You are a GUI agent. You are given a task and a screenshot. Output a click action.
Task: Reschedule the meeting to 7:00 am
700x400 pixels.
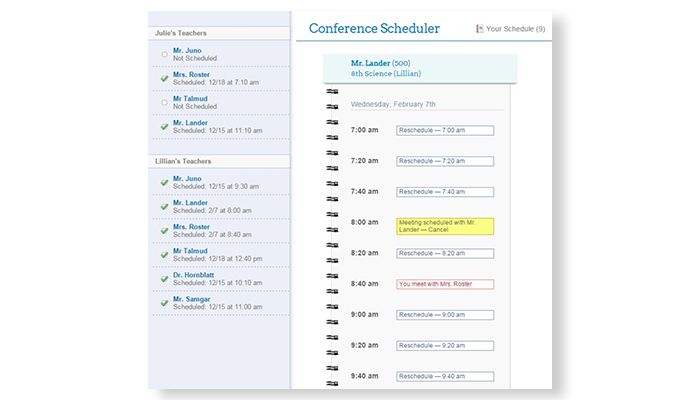click(445, 131)
